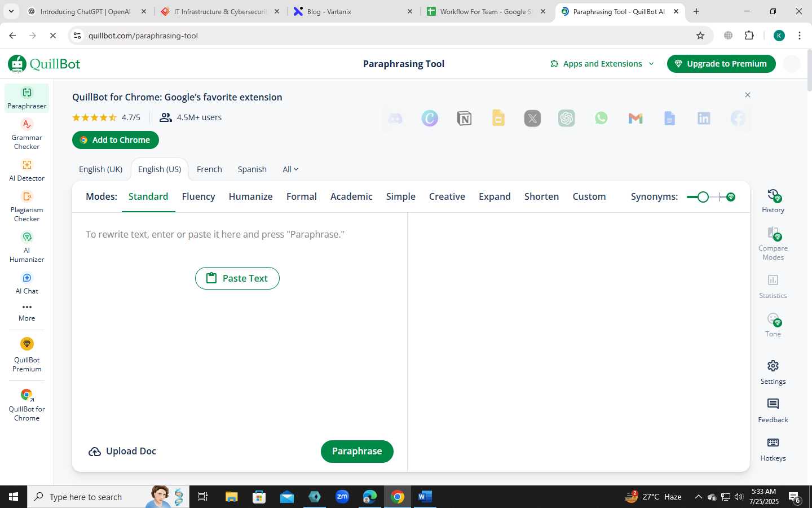Open the Paraphraser tool in sidebar
This screenshot has height=508, width=812.
(27, 98)
